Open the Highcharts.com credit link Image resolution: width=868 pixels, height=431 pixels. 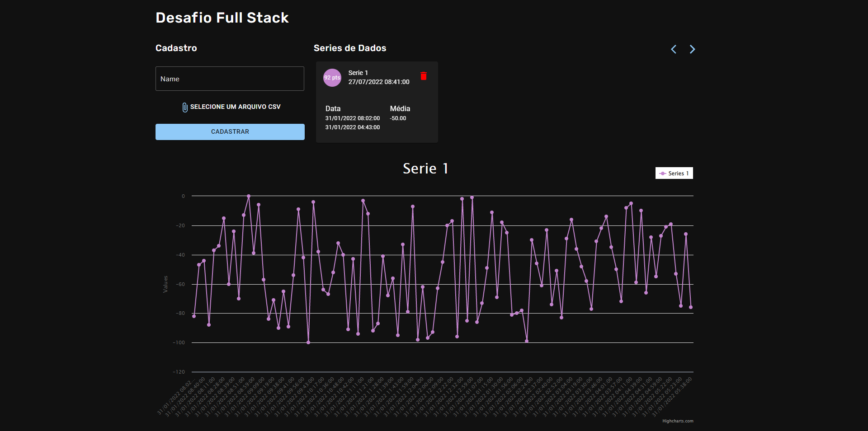point(678,421)
